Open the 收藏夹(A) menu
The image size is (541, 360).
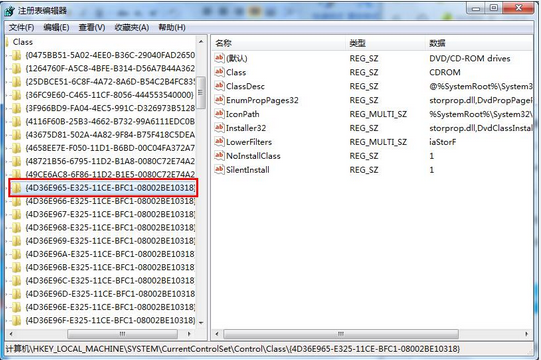132,27
